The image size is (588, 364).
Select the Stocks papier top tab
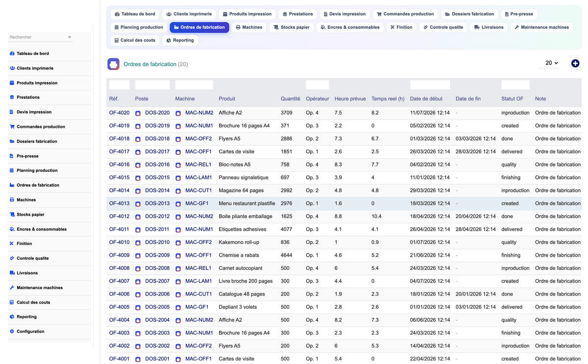[x=292, y=27]
